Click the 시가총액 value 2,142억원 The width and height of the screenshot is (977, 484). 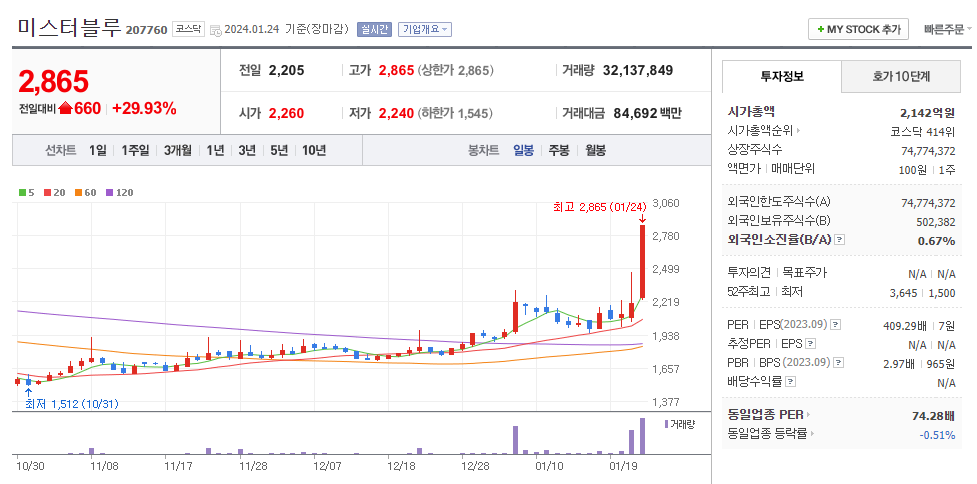927,113
